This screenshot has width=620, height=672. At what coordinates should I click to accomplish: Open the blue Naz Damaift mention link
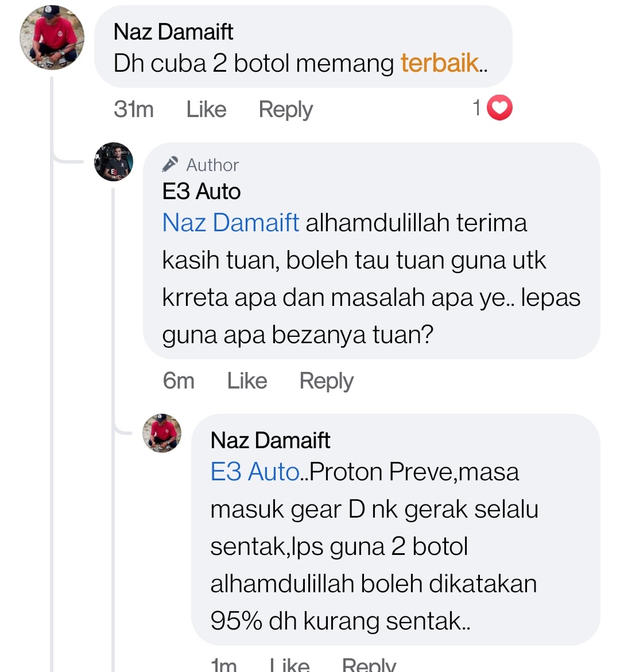(x=231, y=223)
